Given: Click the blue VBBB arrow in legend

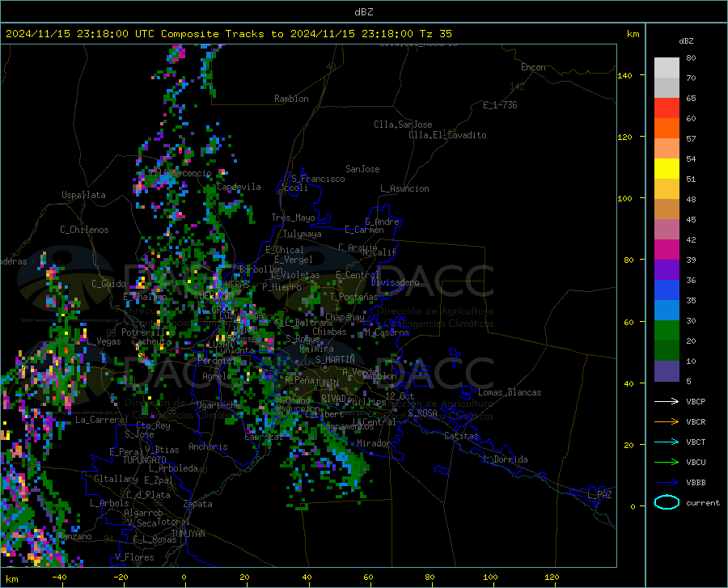Looking at the screenshot, I should point(667,483).
